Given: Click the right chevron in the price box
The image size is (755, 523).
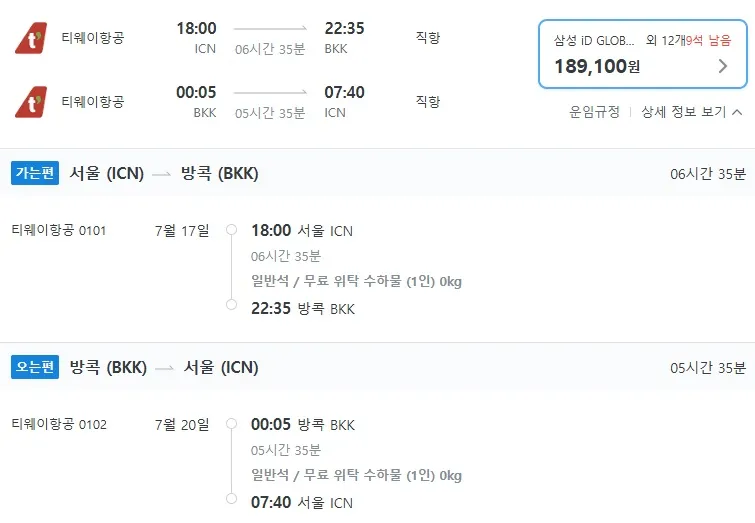Looking at the screenshot, I should click(x=723, y=67).
